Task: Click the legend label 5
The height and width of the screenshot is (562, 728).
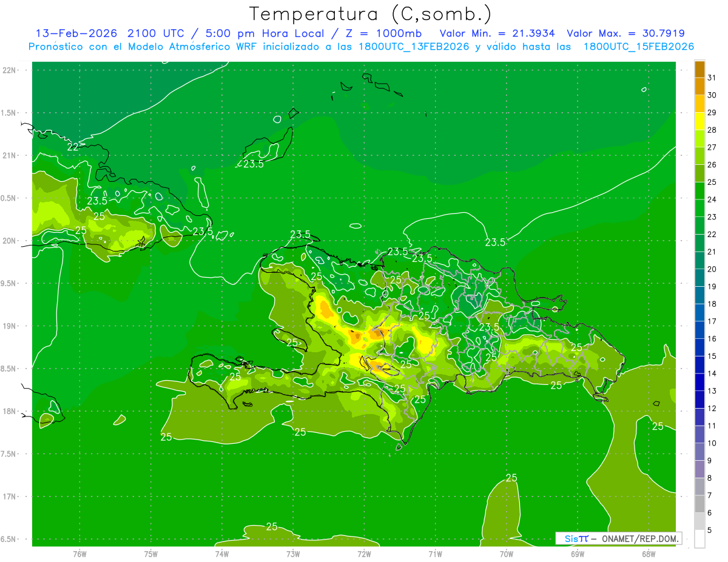Action: [x=709, y=530]
